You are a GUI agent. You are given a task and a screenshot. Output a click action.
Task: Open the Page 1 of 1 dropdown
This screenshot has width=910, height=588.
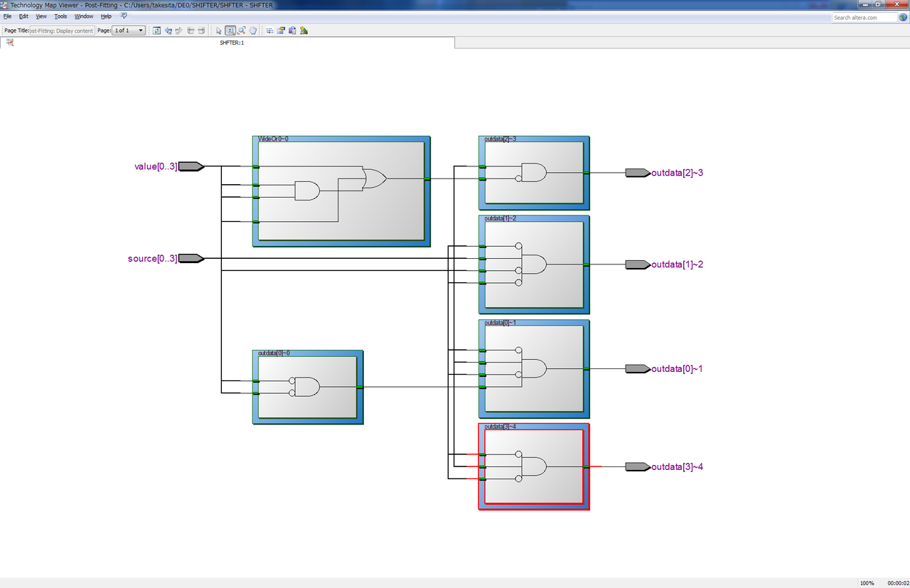(x=129, y=31)
